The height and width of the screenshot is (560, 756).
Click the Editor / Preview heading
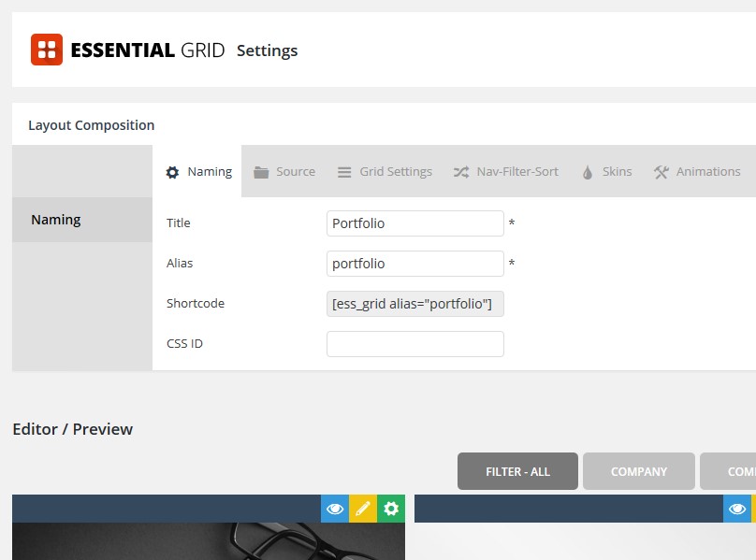[x=72, y=429]
